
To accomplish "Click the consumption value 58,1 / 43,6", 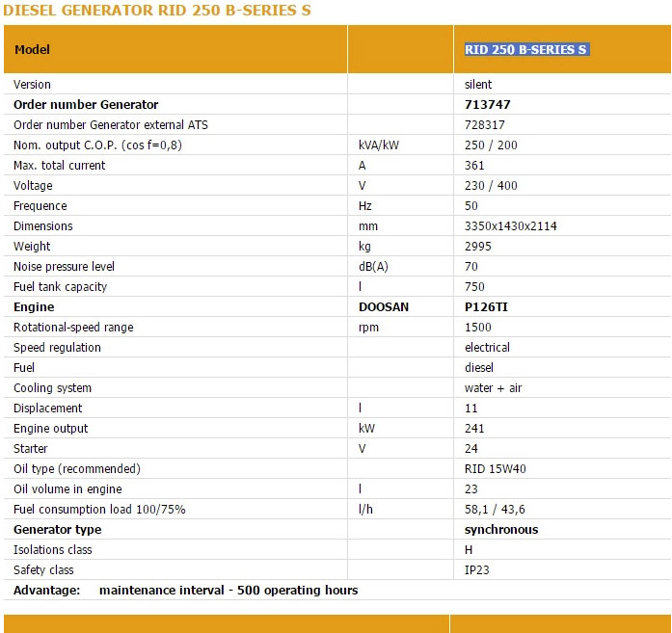I will pos(495,510).
